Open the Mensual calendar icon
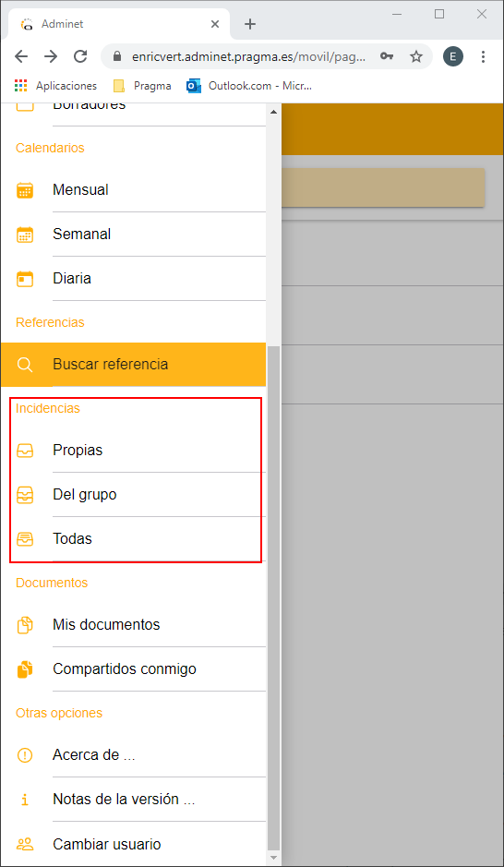This screenshot has height=867, width=504. pyautogui.click(x=25, y=190)
